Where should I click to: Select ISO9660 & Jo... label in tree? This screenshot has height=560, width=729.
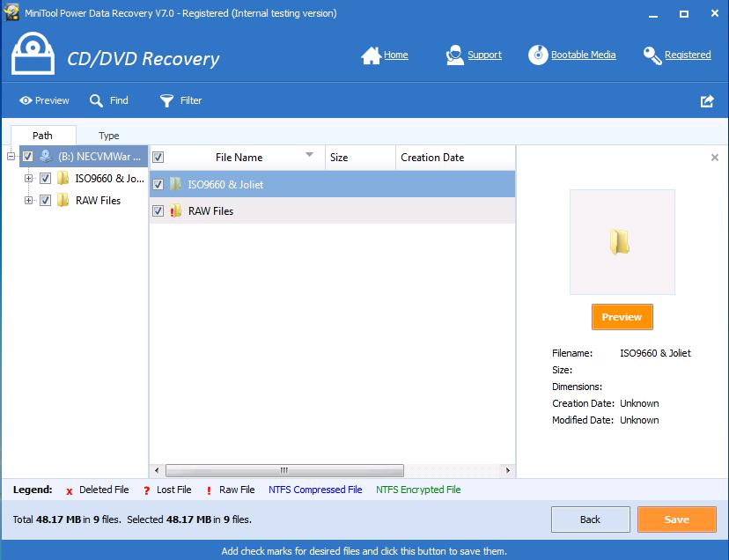110,178
